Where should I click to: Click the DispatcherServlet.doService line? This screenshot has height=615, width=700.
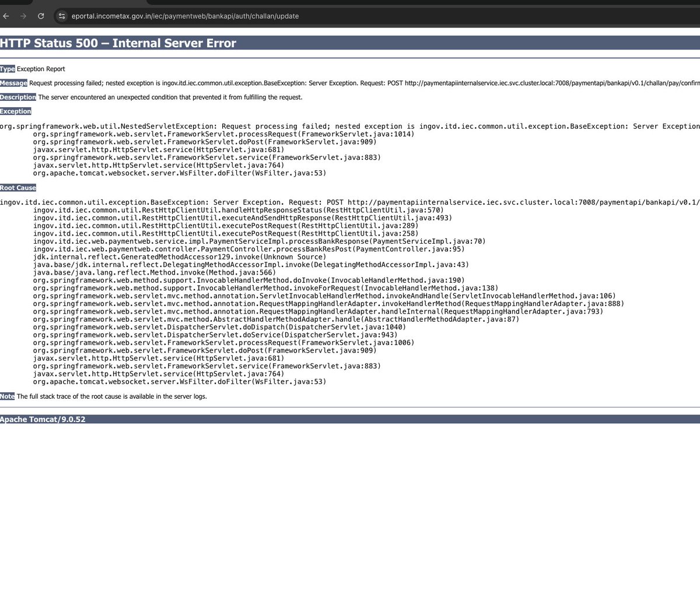click(x=216, y=335)
